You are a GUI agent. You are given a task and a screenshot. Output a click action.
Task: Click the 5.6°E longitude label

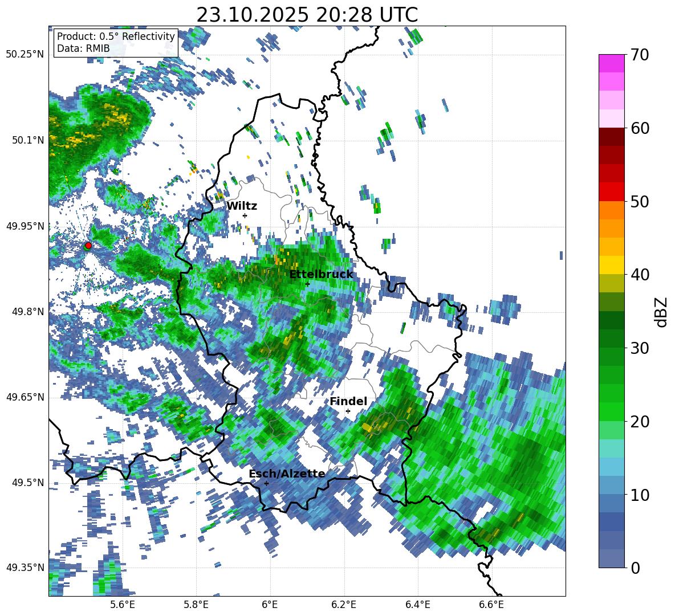coord(122,605)
